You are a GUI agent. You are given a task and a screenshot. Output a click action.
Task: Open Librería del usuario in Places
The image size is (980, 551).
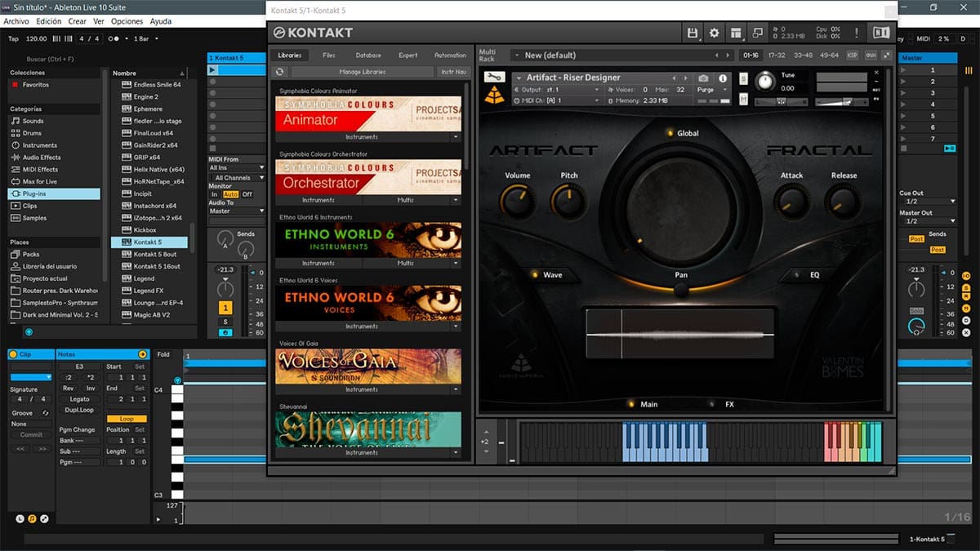tap(49, 266)
